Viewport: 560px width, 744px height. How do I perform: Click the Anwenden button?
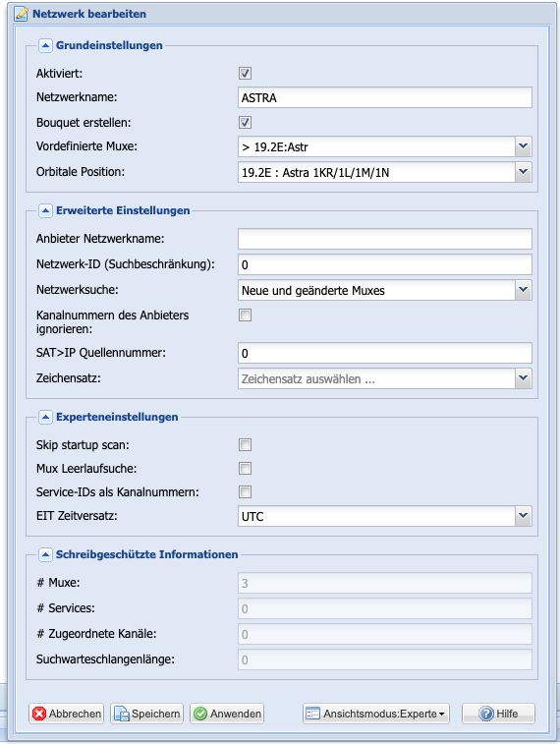[227, 714]
